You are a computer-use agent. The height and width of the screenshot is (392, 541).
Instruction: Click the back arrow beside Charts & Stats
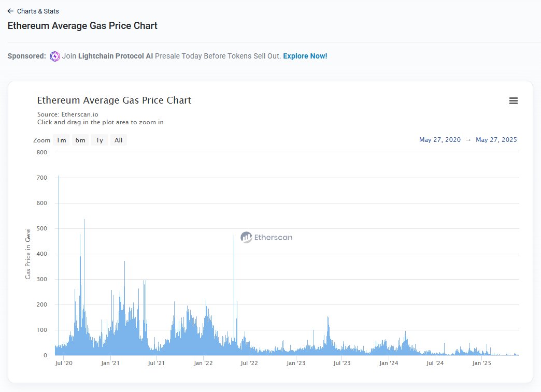pyautogui.click(x=10, y=11)
